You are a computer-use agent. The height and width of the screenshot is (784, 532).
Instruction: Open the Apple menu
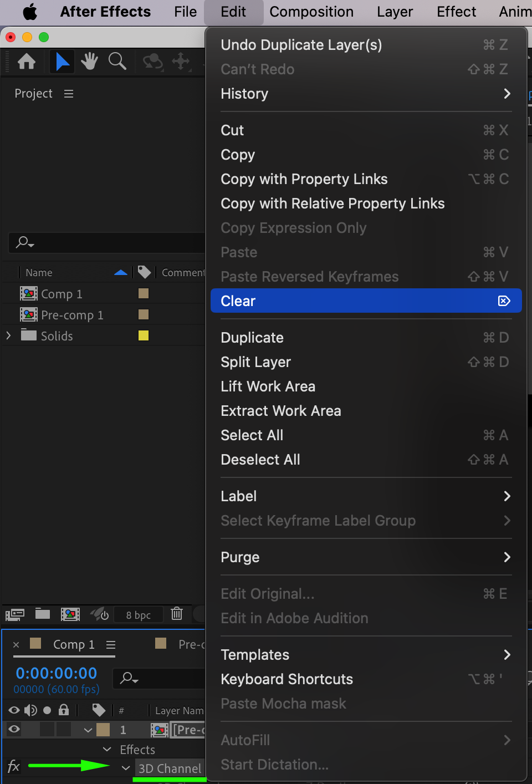30,12
